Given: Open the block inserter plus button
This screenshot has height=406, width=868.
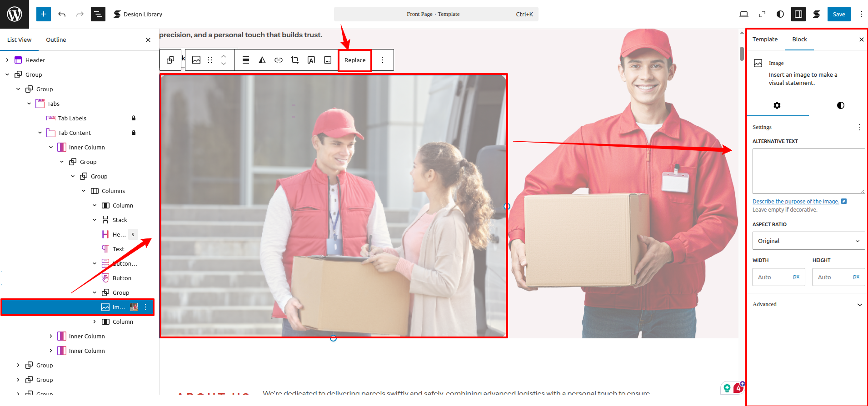Looking at the screenshot, I should (x=43, y=14).
